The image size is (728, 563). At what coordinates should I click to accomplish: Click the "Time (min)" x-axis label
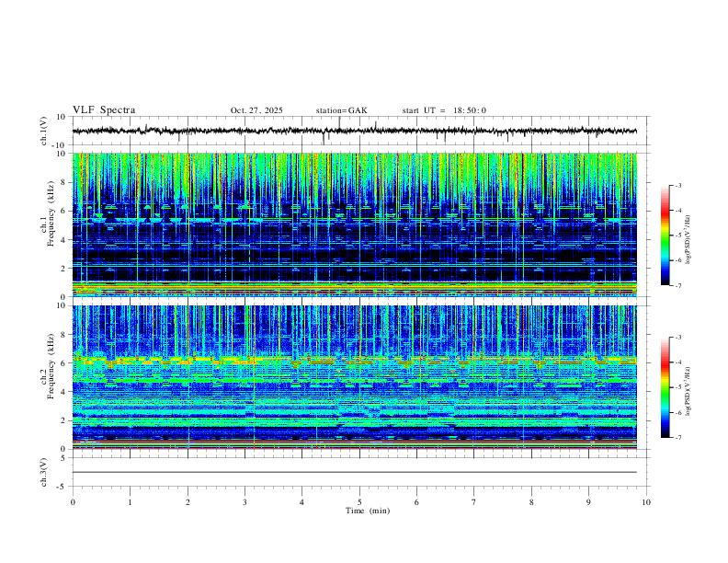pyautogui.click(x=368, y=511)
